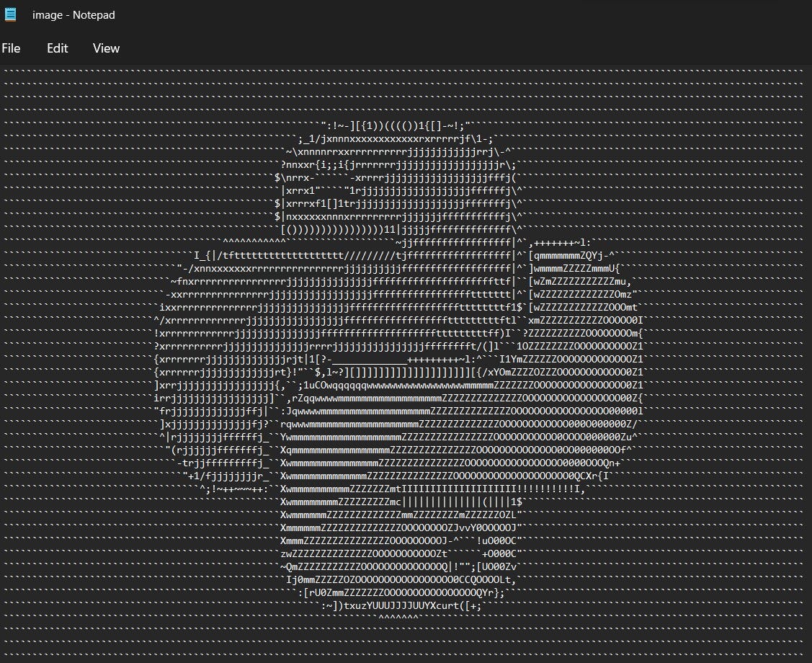812x663 pixels.
Task: Open the File menu
Action: [x=12, y=48]
